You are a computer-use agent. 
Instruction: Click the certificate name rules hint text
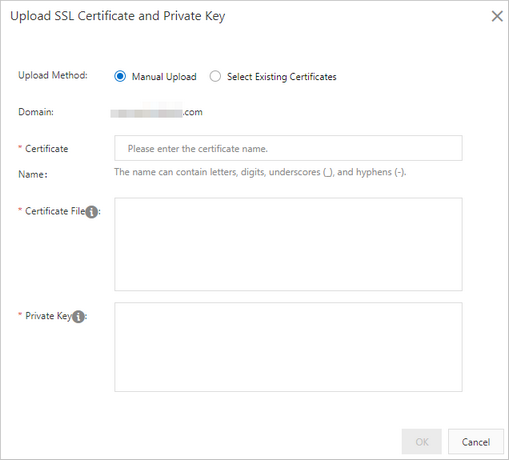point(260,172)
